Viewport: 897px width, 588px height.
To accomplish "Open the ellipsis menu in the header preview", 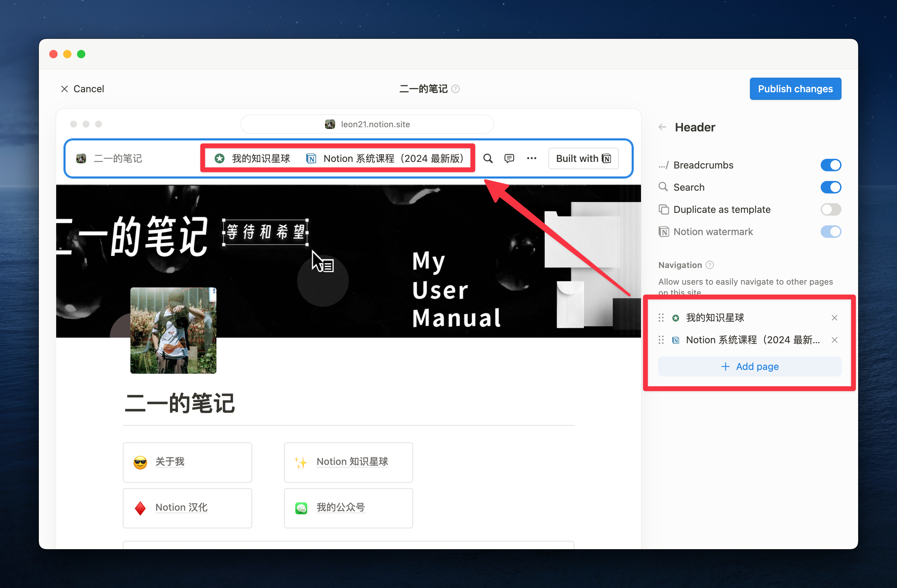I will tap(531, 158).
